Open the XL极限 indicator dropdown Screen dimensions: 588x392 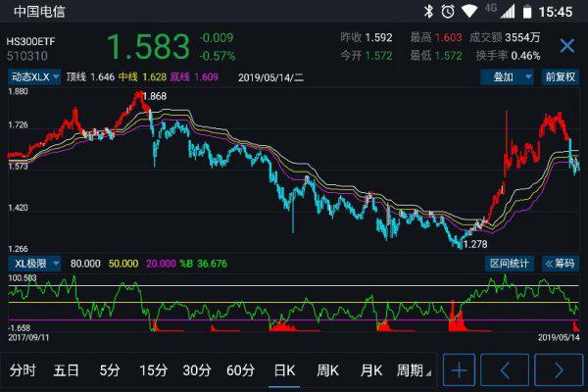[34, 264]
